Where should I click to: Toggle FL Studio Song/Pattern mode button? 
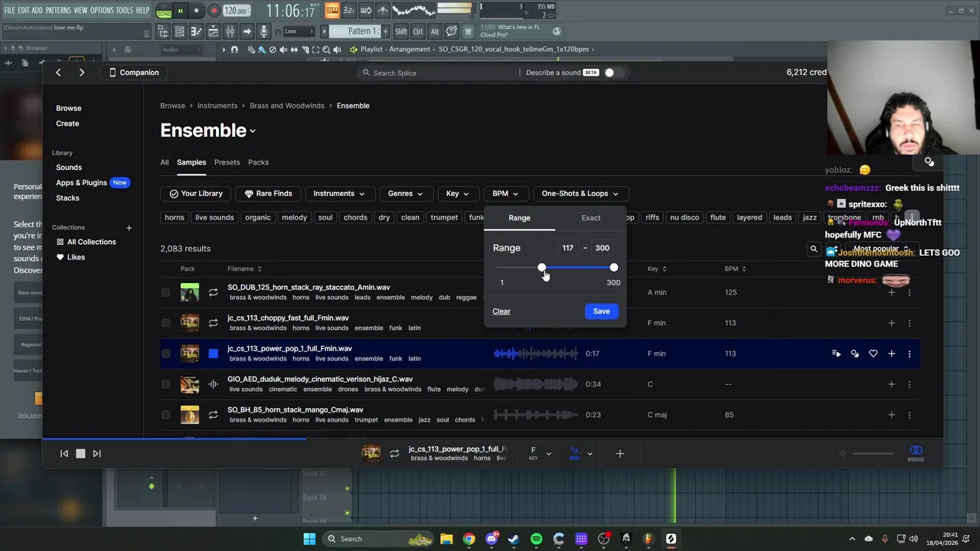tap(164, 11)
